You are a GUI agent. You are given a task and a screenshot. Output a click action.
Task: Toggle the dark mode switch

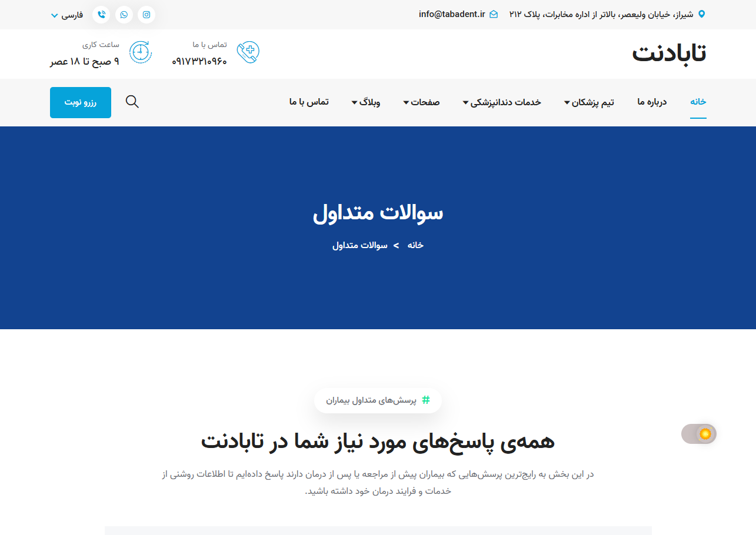click(698, 434)
